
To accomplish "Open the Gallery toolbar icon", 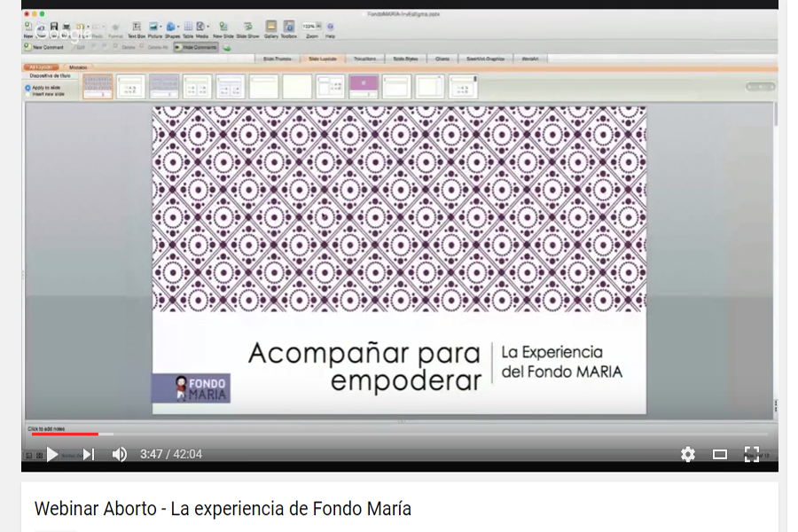I will click(270, 27).
